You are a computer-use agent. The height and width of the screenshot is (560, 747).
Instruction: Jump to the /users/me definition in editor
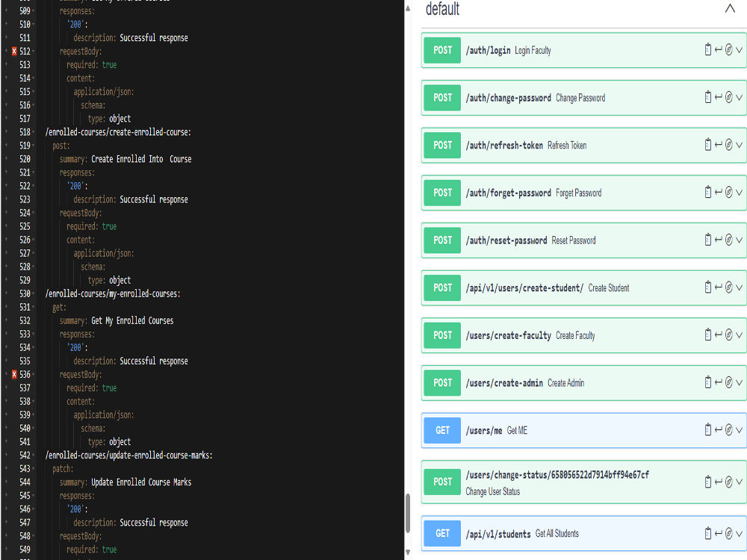pos(719,430)
